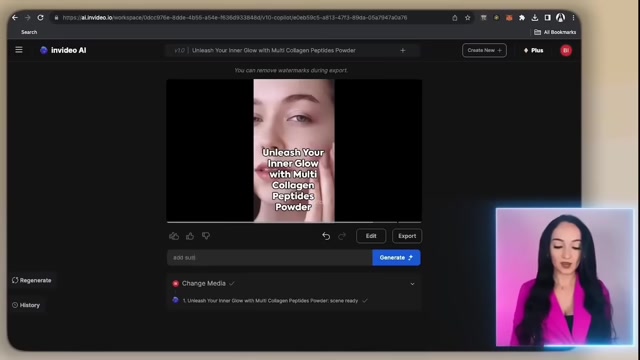Select the Unleash Your Inner Glow project tab
This screenshot has height=360, width=640.
point(273,51)
